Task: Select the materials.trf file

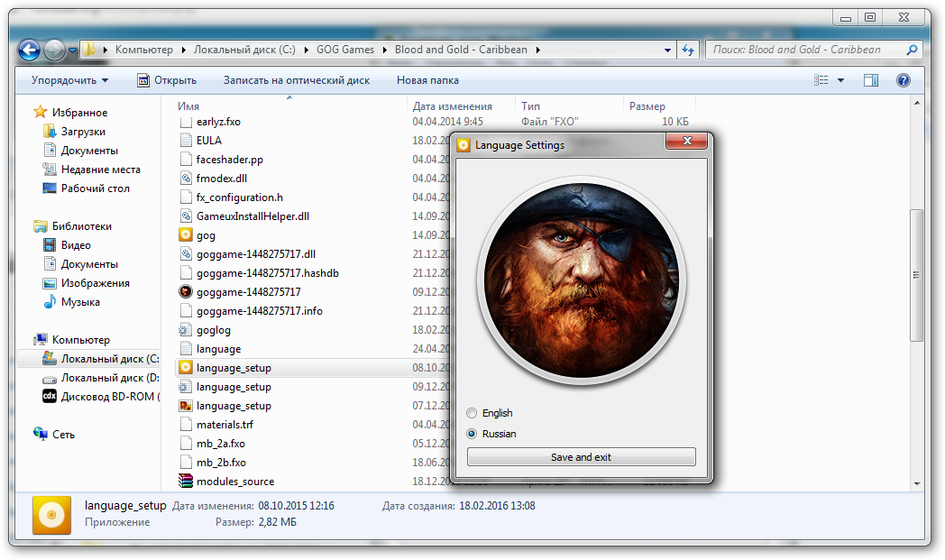Action: click(225, 425)
